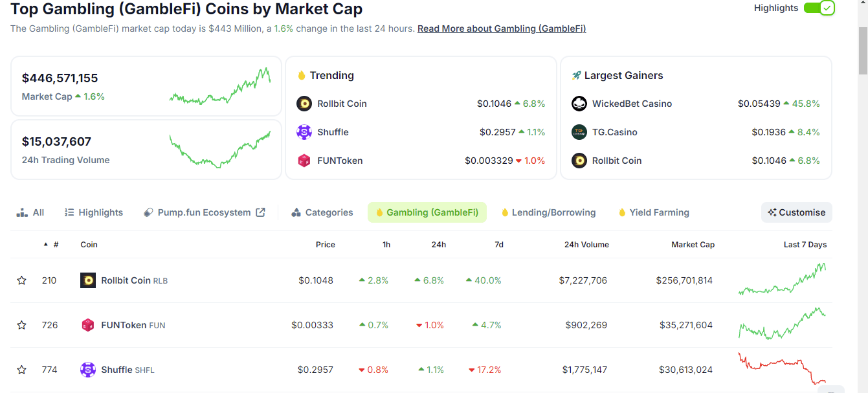
Task: Favorite Shuffle with its star icon
Action: (22, 370)
